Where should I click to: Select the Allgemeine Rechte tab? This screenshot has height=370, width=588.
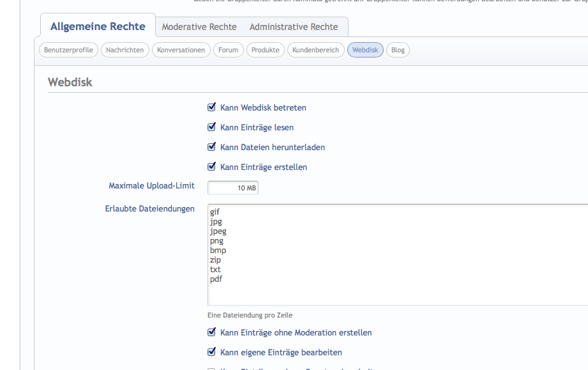[98, 26]
